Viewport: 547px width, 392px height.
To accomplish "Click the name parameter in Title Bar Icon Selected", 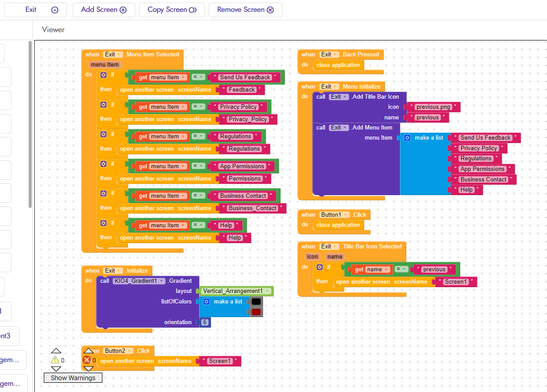I will click(x=335, y=257).
